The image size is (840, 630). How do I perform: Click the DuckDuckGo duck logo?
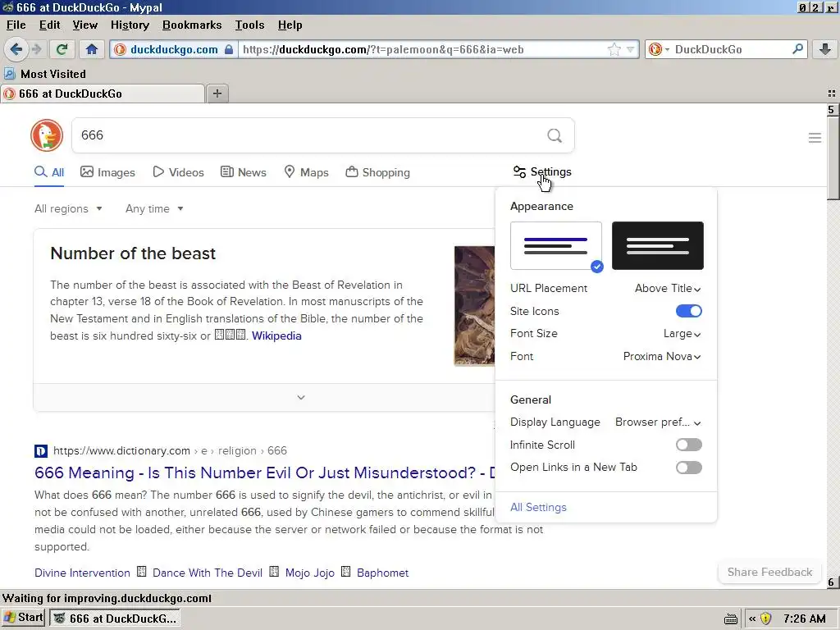coord(47,135)
